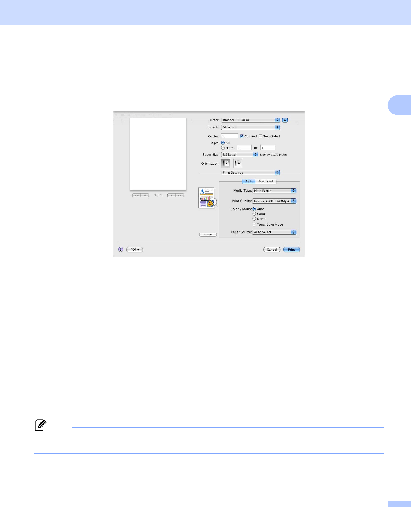Select the Basic tab
Screen dimensions: 411x532
coord(249,182)
